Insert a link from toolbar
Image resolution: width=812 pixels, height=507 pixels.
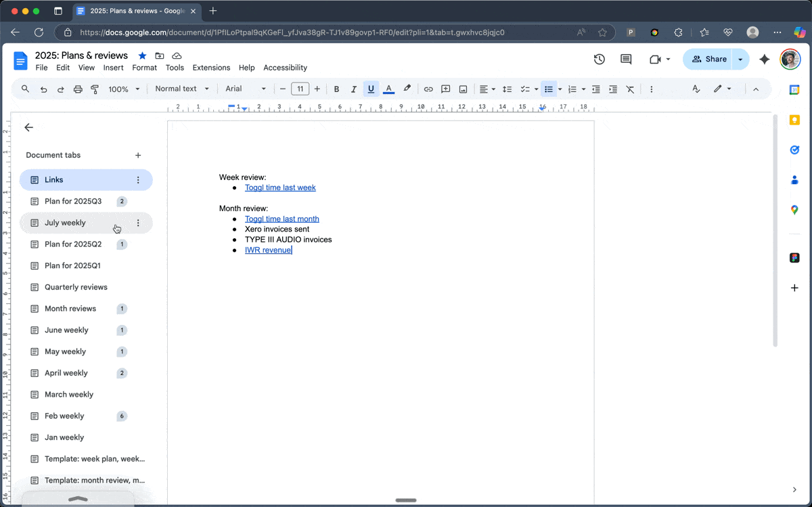click(428, 89)
